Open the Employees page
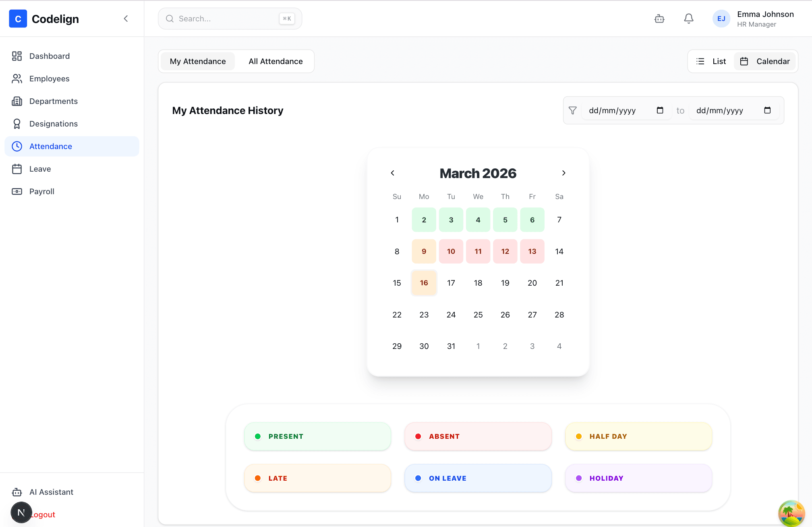 (x=49, y=79)
